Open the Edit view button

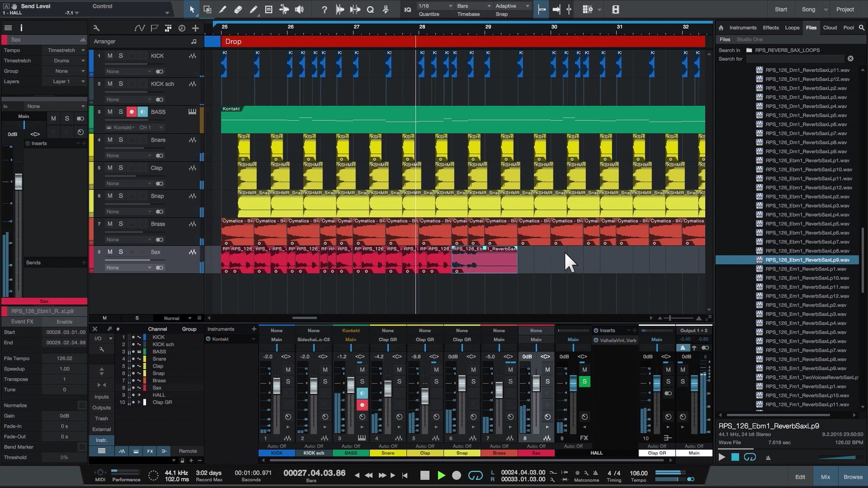(800, 477)
